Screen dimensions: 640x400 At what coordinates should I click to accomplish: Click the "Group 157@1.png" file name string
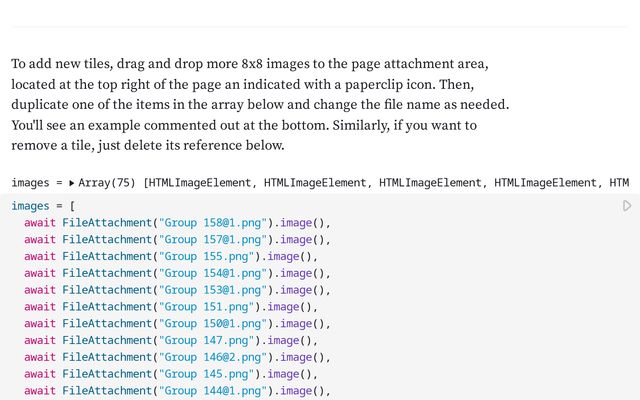213,239
